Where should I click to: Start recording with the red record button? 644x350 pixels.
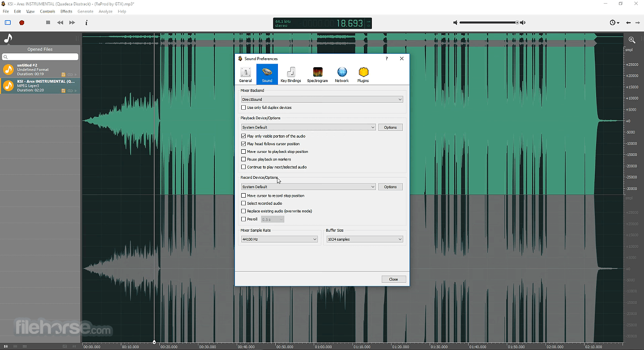[x=21, y=22]
